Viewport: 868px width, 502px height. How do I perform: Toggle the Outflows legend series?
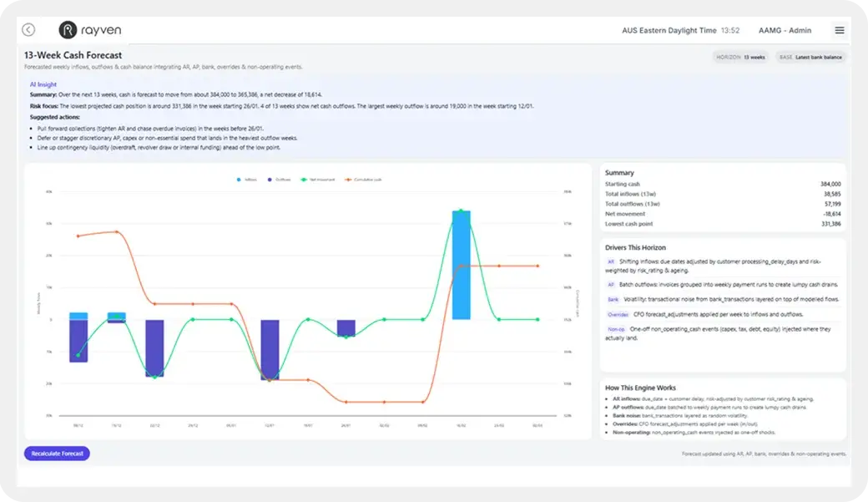point(279,180)
